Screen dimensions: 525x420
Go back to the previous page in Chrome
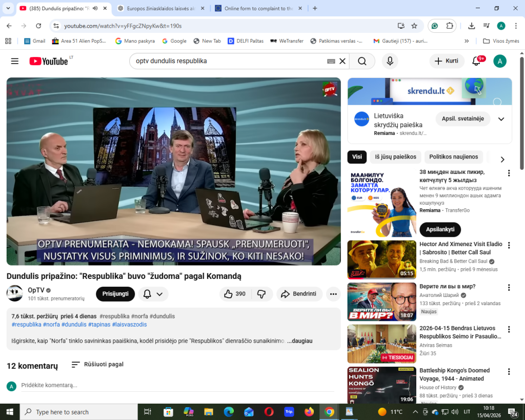[9, 26]
